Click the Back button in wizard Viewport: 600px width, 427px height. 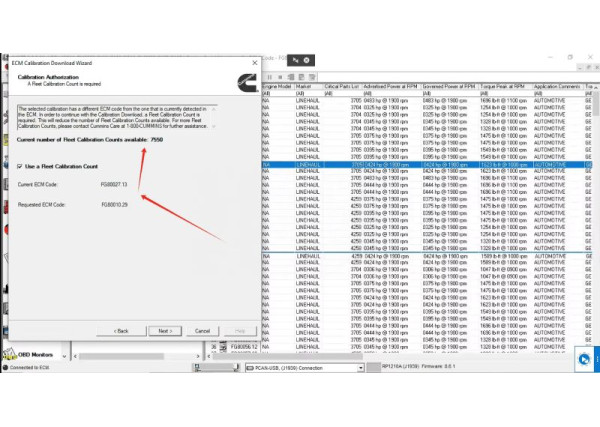pos(121,330)
